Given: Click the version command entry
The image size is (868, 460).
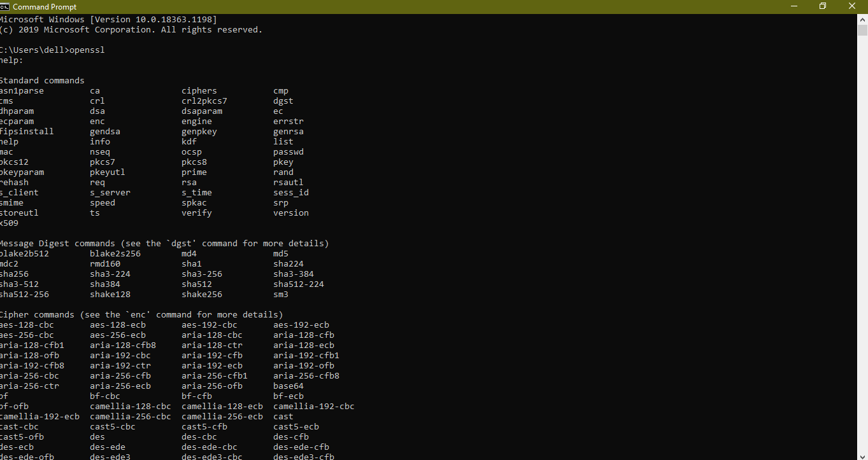Looking at the screenshot, I should [x=291, y=213].
